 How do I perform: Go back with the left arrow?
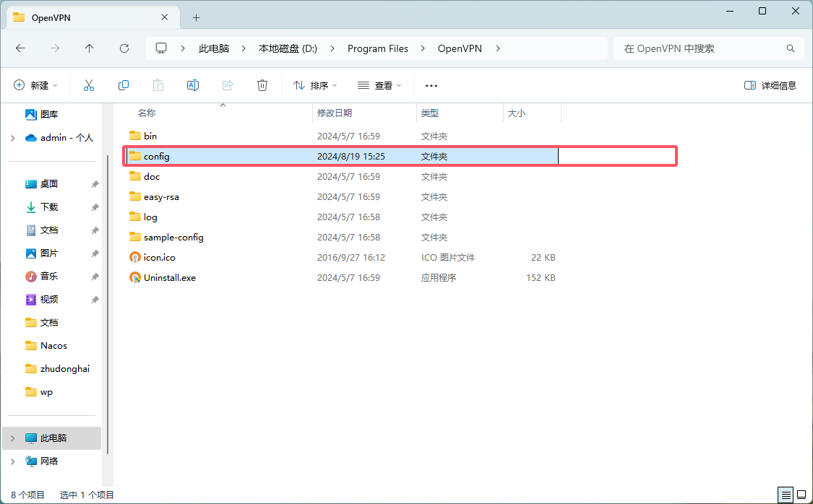pos(20,48)
